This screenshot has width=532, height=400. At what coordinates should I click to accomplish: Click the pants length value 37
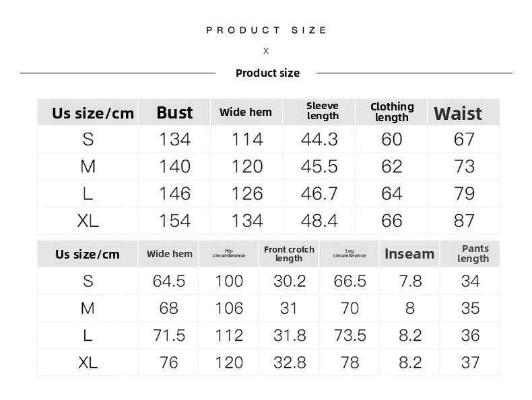(470, 363)
